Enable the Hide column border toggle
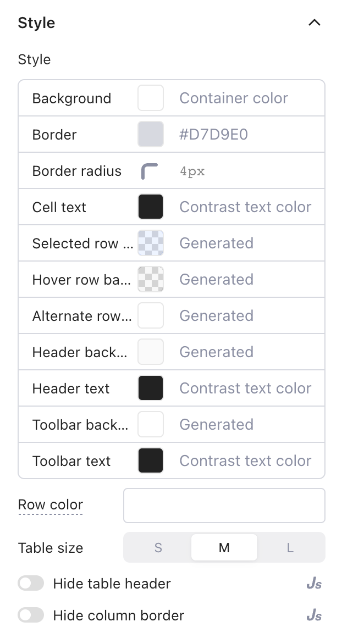 [x=31, y=614]
